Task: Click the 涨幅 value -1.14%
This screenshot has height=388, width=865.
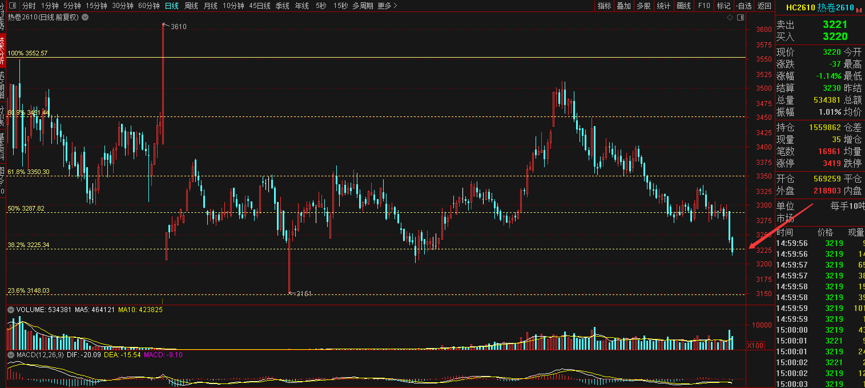Action: click(830, 76)
